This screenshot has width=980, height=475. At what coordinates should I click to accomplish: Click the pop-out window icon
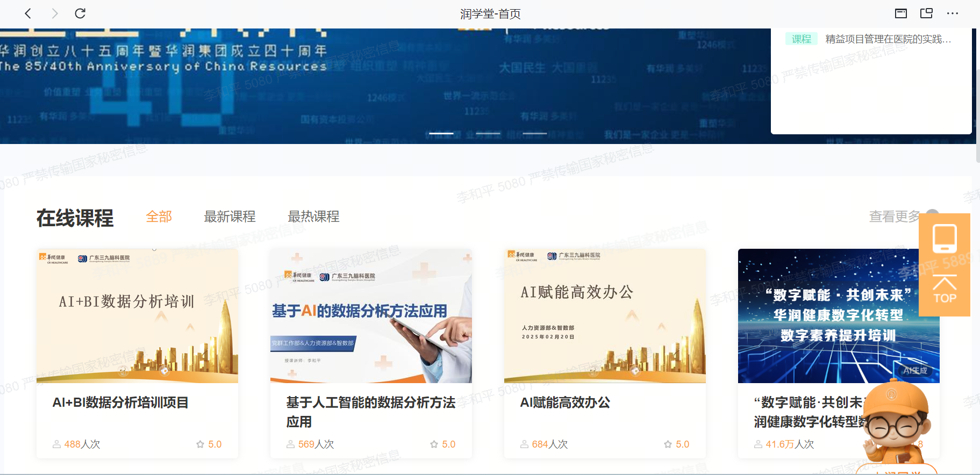(x=926, y=13)
